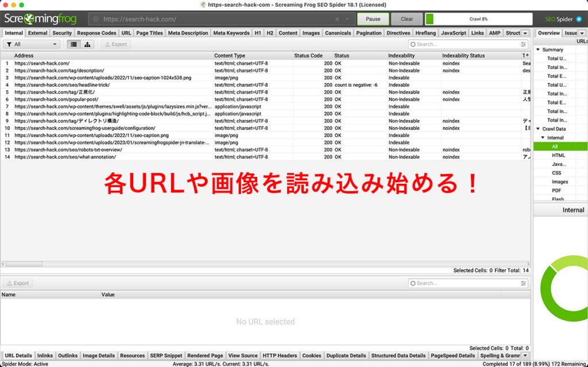
Task: Select CSS in the Crawl Data tree
Action: point(556,173)
